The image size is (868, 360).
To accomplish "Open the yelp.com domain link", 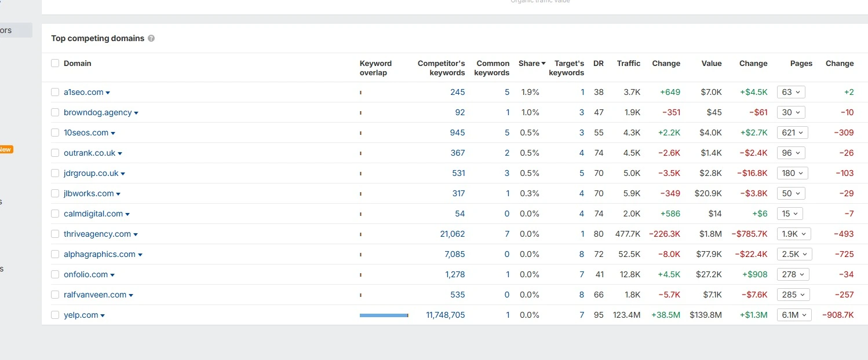I will pos(81,315).
